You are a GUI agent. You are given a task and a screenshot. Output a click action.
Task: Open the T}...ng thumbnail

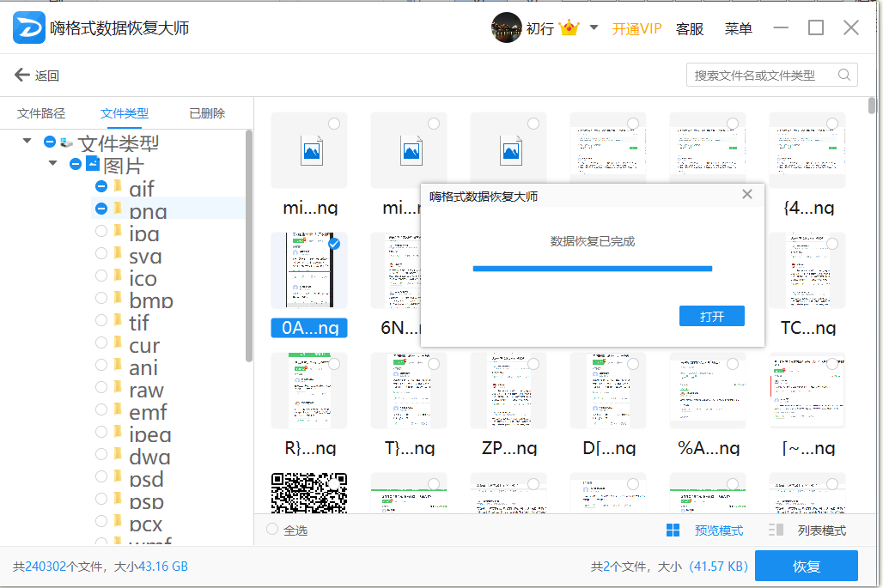coord(408,391)
